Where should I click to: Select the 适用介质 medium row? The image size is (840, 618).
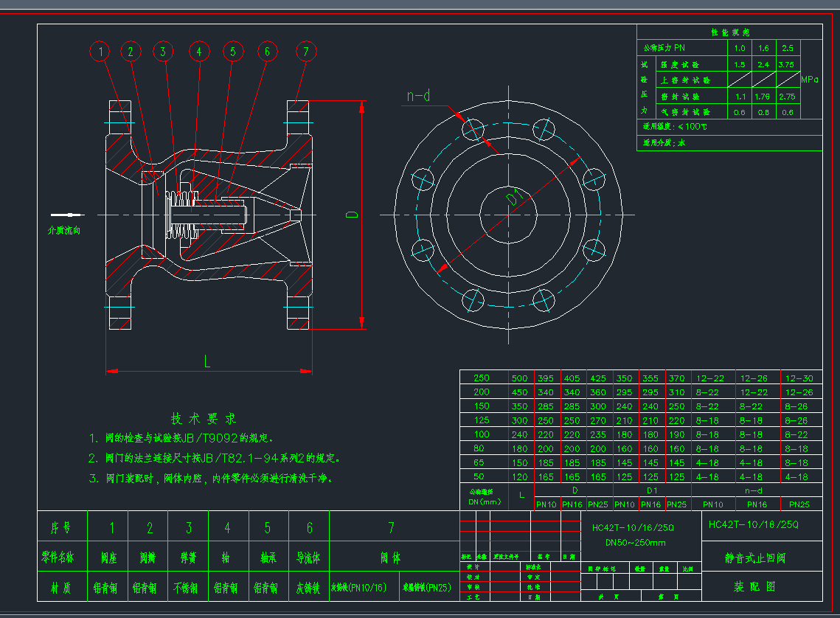point(664,143)
